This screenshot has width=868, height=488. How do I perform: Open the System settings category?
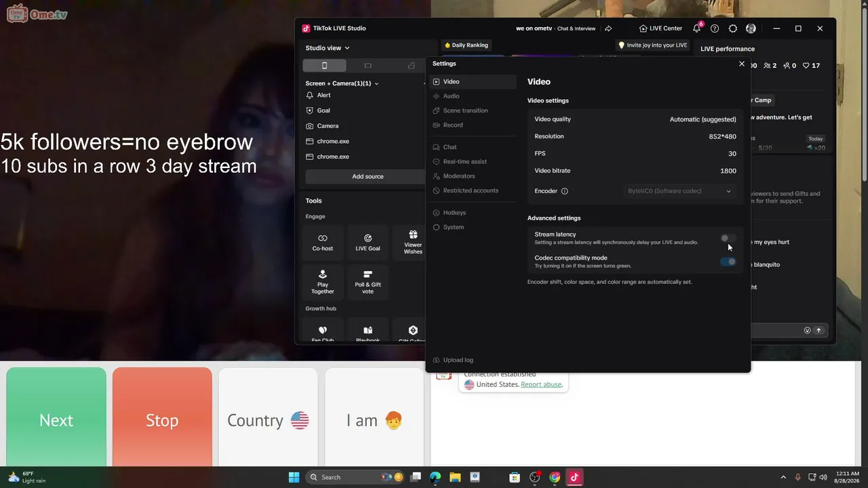click(x=474, y=227)
